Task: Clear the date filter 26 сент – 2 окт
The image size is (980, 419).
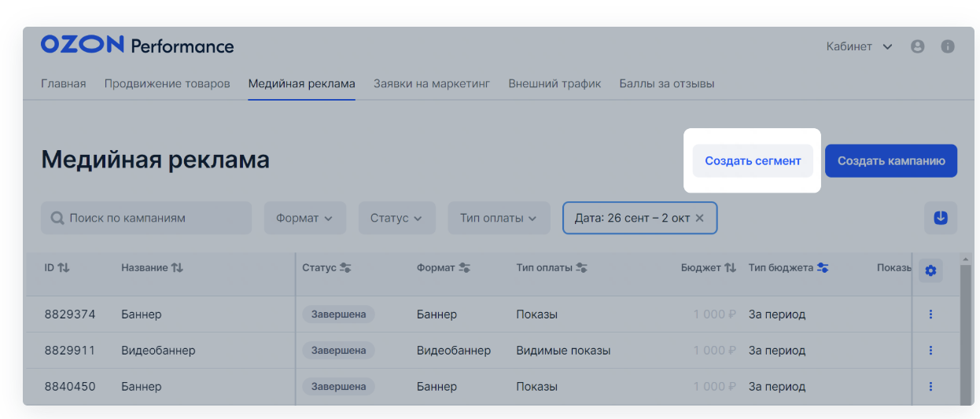Action: (x=700, y=218)
